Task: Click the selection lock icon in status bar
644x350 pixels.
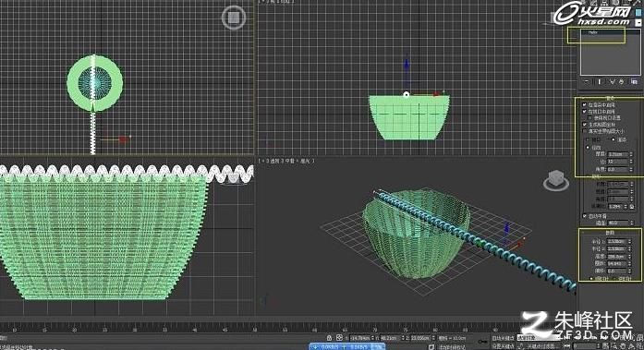Action: (329, 338)
